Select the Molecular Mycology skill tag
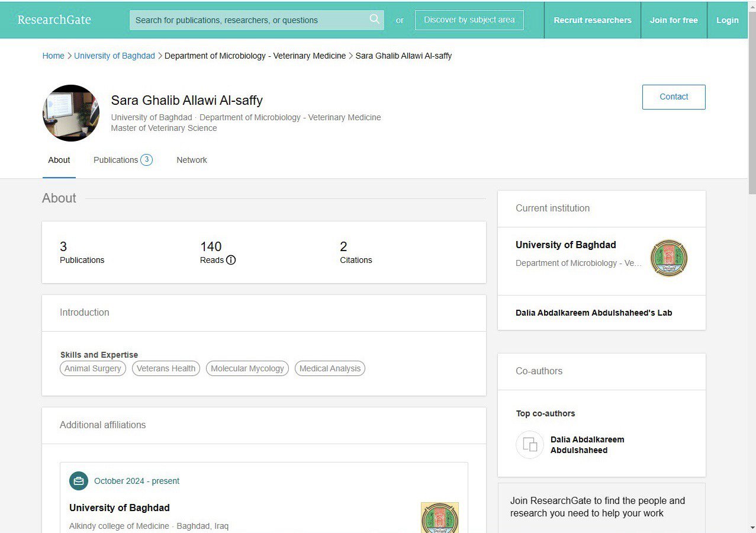This screenshot has height=533, width=756. (247, 368)
